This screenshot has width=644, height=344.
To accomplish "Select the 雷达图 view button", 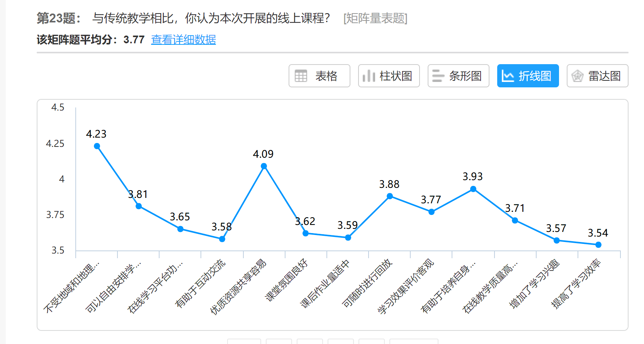I will pos(597,76).
